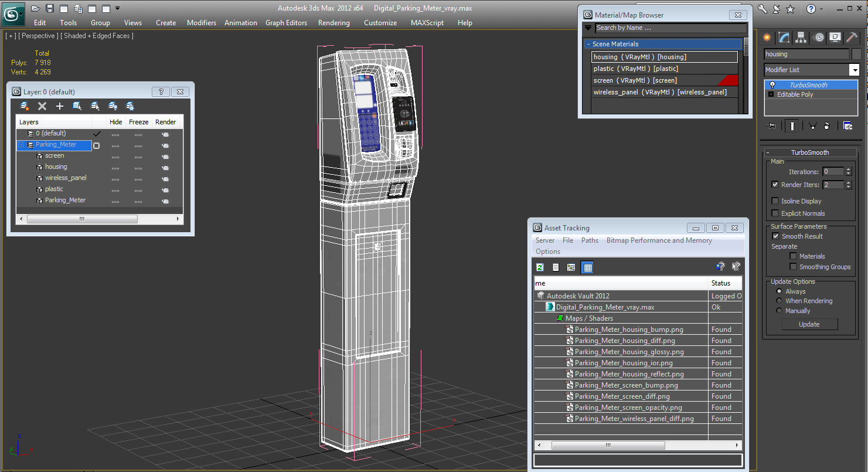Open the Rendering menu
The height and width of the screenshot is (472, 868).
[333, 23]
